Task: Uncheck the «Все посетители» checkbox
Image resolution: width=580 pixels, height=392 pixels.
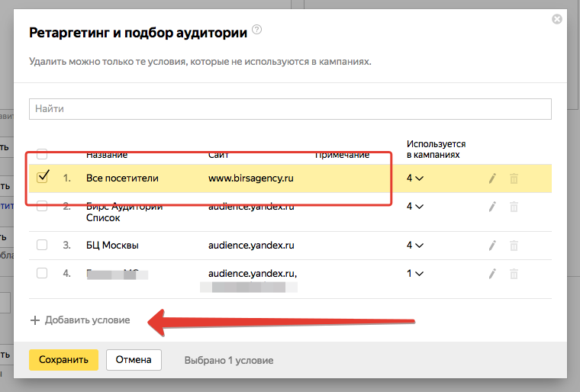Action: click(x=43, y=177)
